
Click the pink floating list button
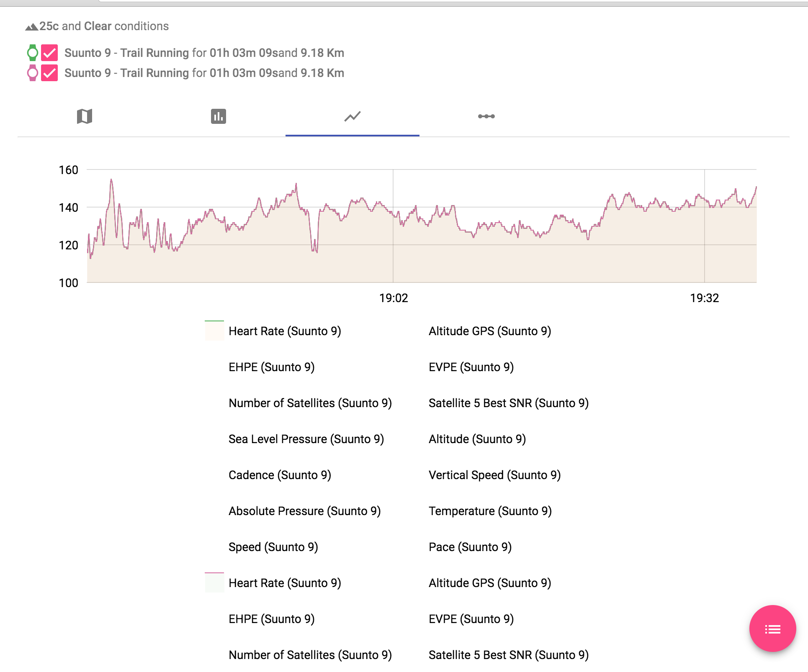pyautogui.click(x=772, y=628)
